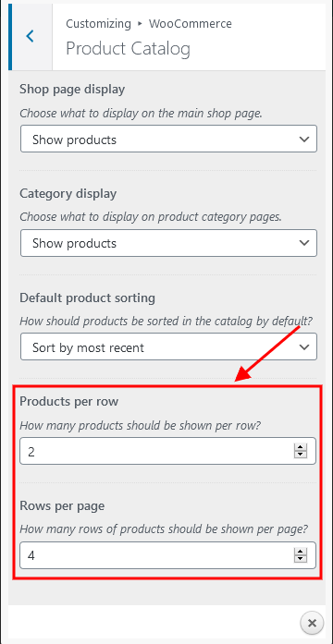Close the panel with the round X button
This screenshot has width=333, height=644.
point(312,624)
